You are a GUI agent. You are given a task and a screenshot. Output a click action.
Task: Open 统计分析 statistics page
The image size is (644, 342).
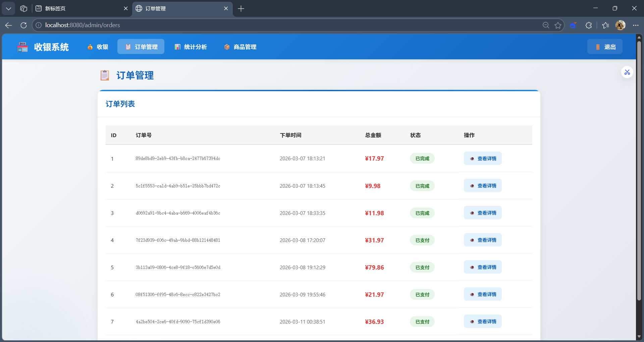(191, 47)
